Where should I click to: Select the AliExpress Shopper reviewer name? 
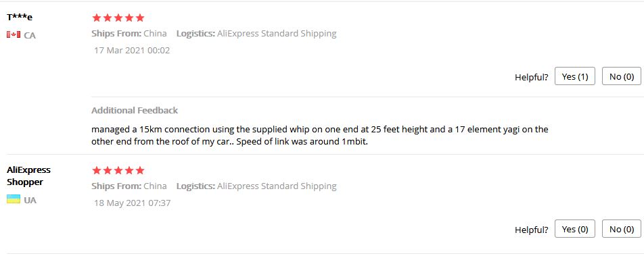click(28, 176)
